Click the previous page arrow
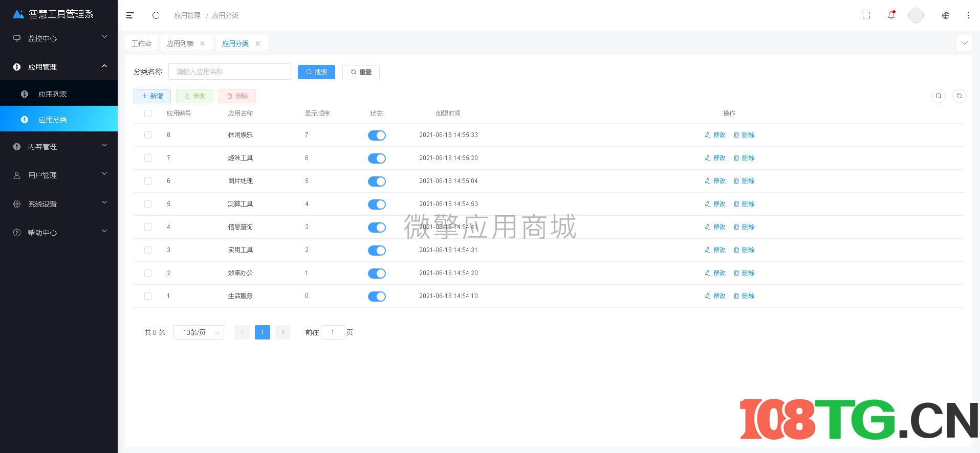This screenshot has width=980, height=453. [242, 332]
